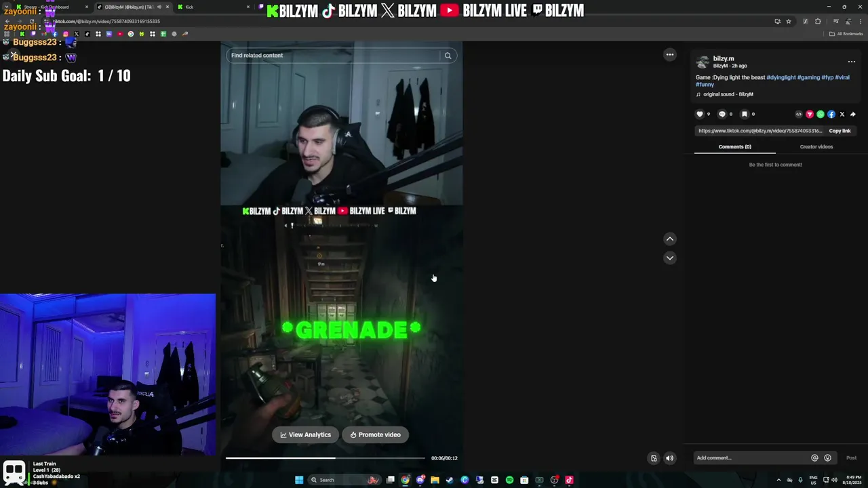Get embed code with the code icon
The image size is (868, 488).
(x=799, y=114)
